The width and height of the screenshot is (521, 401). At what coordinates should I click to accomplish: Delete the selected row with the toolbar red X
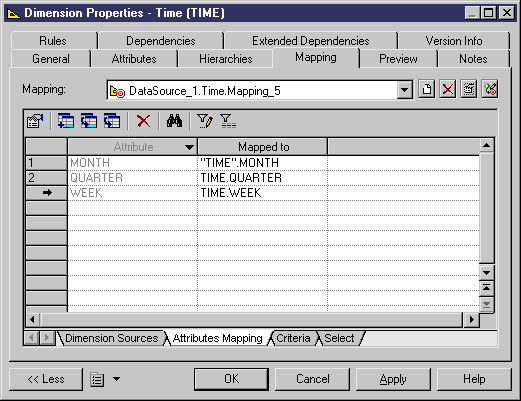(x=143, y=121)
